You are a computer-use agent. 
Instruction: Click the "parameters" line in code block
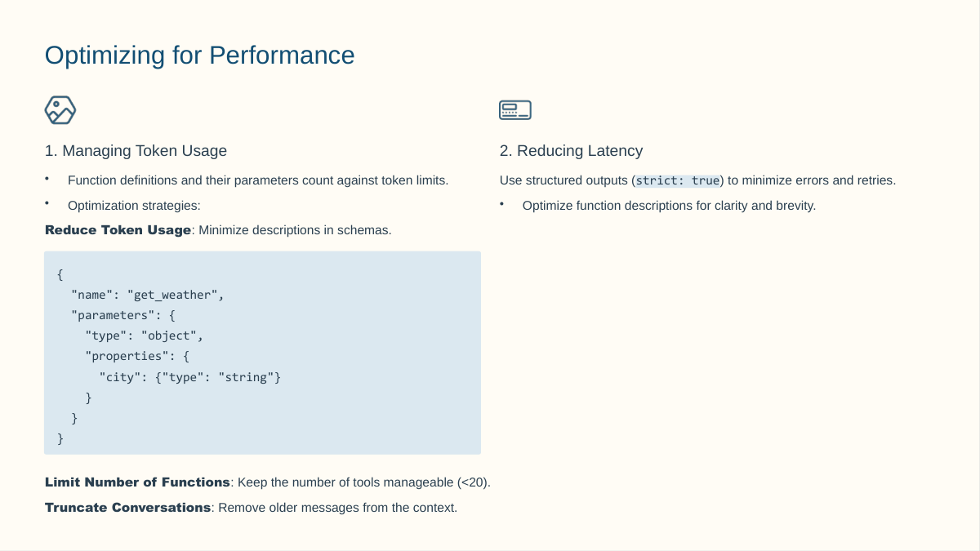[123, 315]
